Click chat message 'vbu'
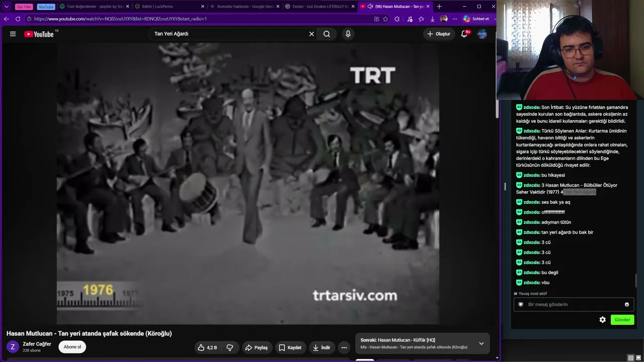Image resolution: width=644 pixels, height=362 pixels. coord(545,283)
